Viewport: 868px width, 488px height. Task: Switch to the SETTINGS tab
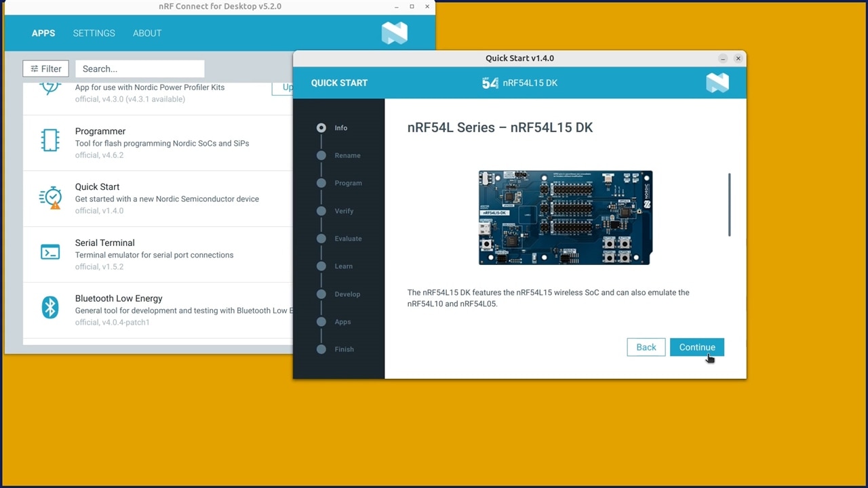[x=94, y=33]
